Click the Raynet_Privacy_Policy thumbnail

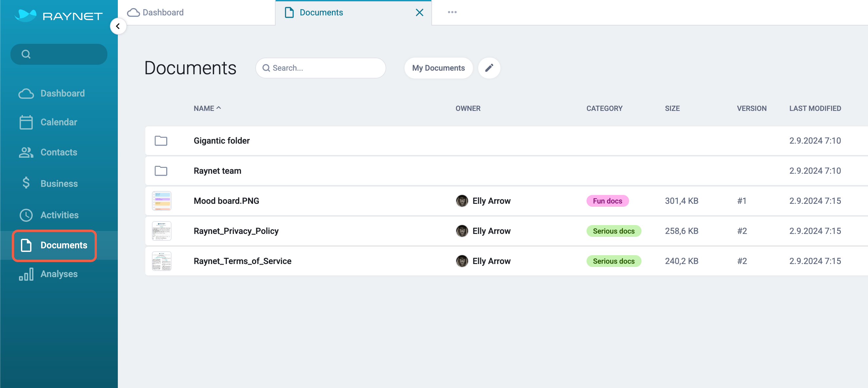click(162, 231)
